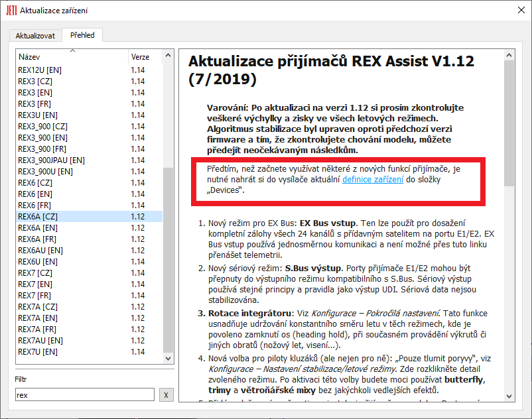Sort list by the Název column header
The image size is (532, 419).
click(x=72, y=56)
